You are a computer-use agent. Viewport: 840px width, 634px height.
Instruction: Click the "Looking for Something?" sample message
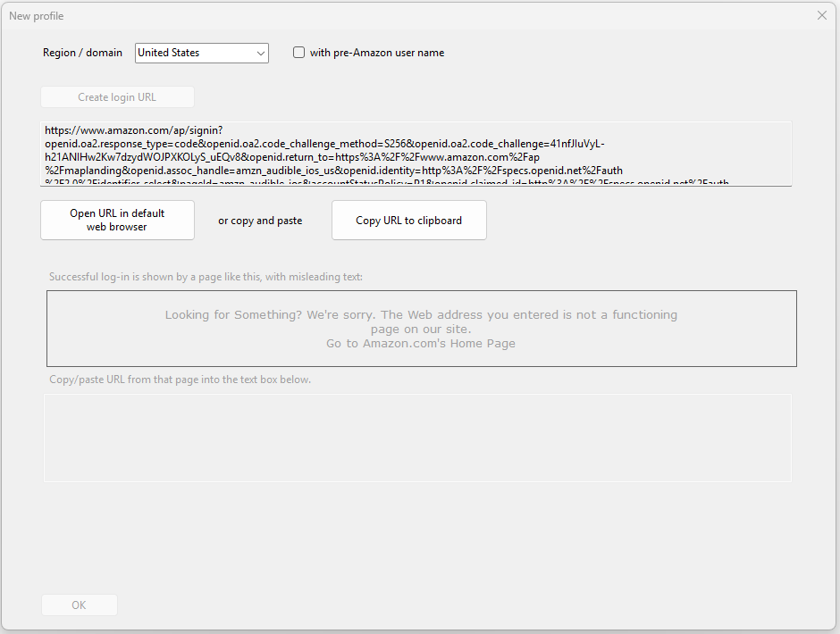click(x=235, y=315)
